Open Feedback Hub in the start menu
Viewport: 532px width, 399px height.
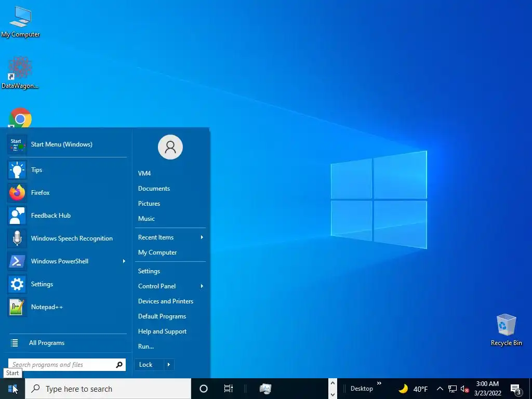pyautogui.click(x=67, y=216)
